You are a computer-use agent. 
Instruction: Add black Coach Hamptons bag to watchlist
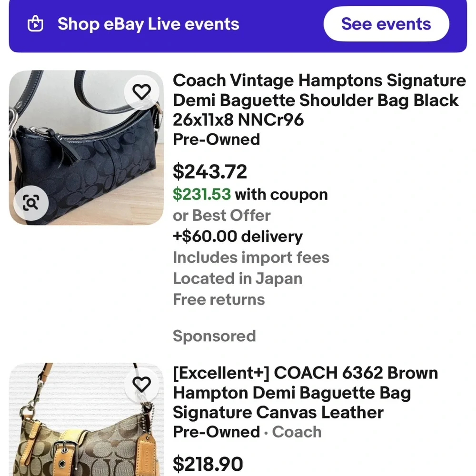coord(141,91)
